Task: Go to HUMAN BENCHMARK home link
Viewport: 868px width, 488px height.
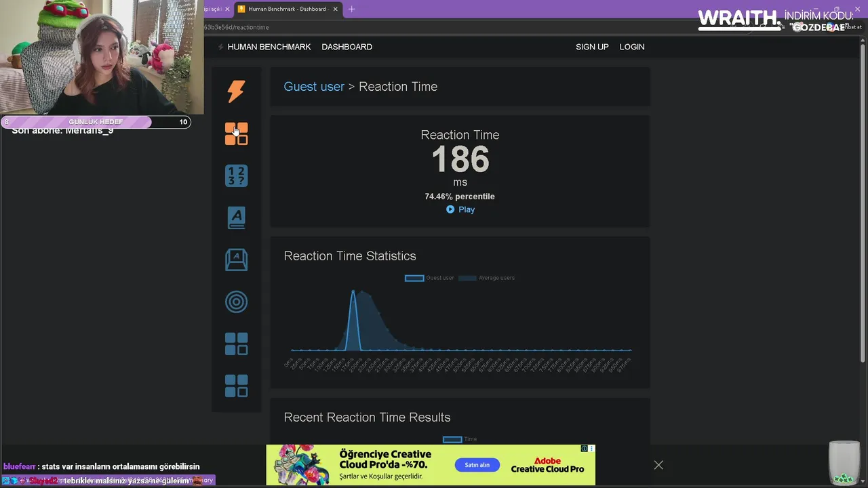Action: pos(269,47)
